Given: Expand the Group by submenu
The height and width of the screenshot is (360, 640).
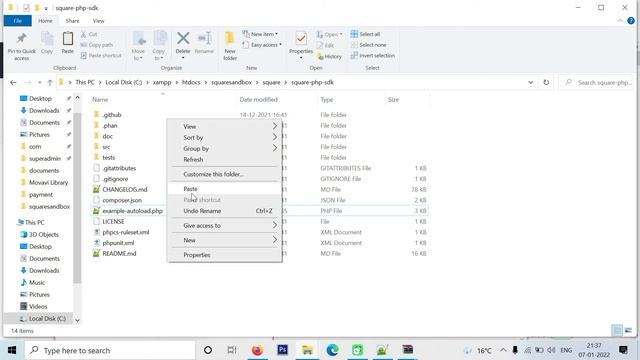Looking at the screenshot, I should [x=275, y=149].
